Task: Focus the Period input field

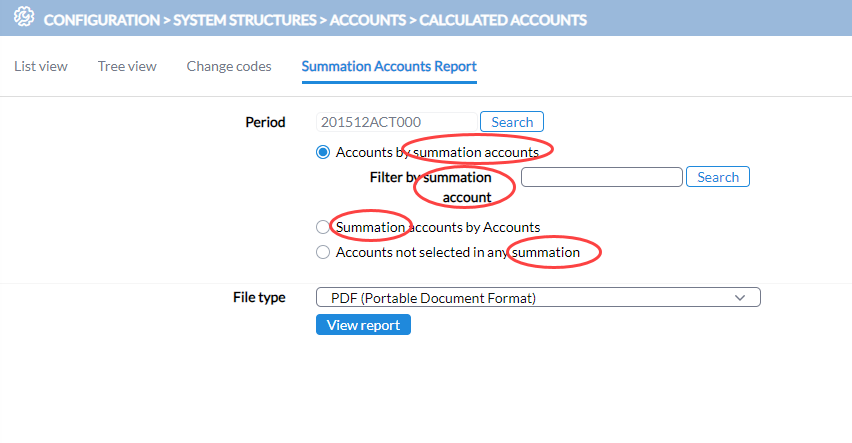Action: tap(397, 122)
